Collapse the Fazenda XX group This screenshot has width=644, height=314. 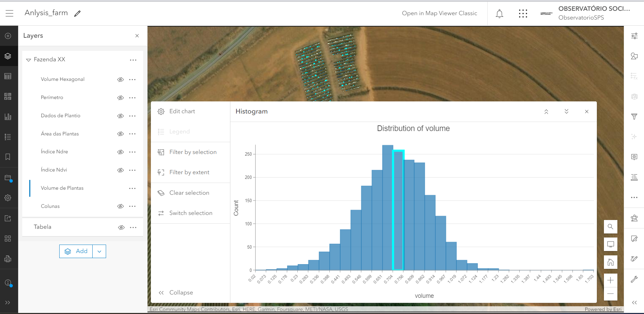pos(28,60)
